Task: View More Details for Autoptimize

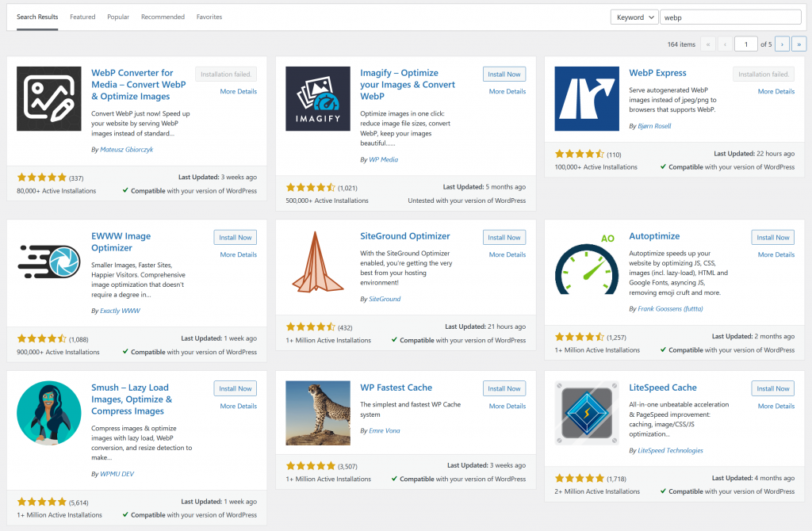Action: click(776, 254)
